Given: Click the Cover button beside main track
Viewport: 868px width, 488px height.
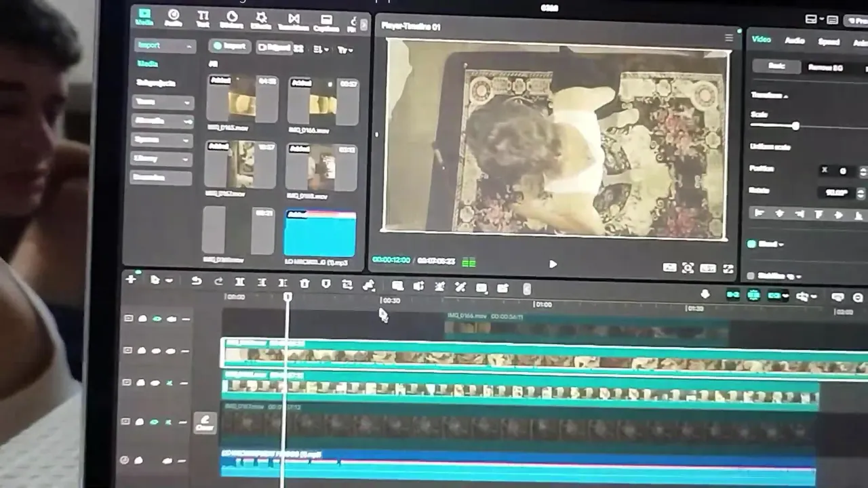Looking at the screenshot, I should (x=204, y=424).
